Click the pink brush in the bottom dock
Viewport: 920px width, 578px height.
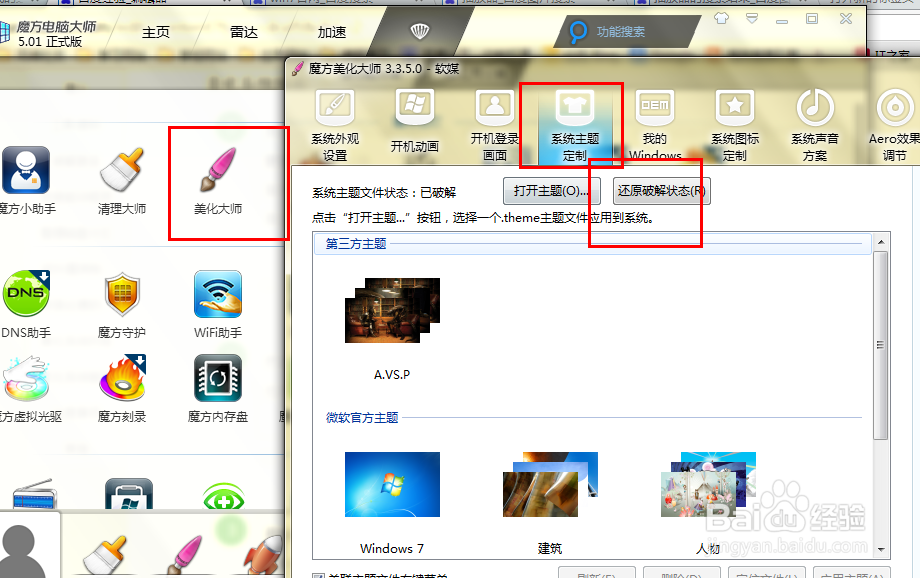point(185,555)
